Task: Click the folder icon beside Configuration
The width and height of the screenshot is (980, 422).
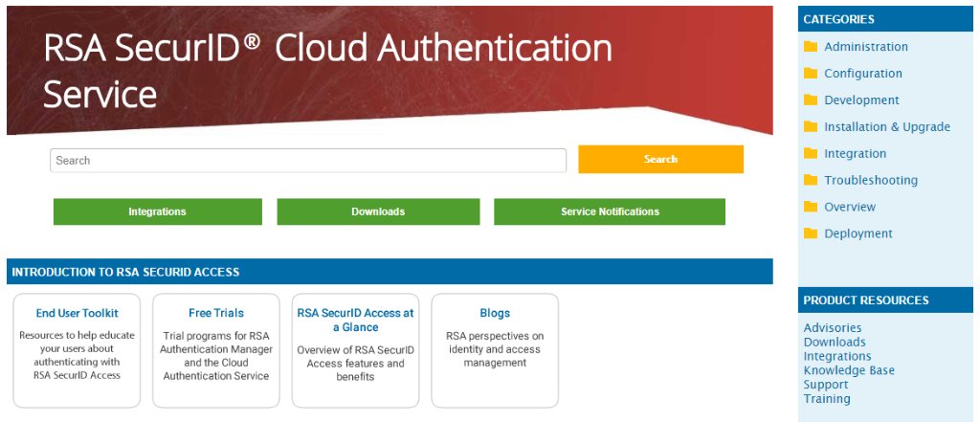Action: pyautogui.click(x=810, y=73)
